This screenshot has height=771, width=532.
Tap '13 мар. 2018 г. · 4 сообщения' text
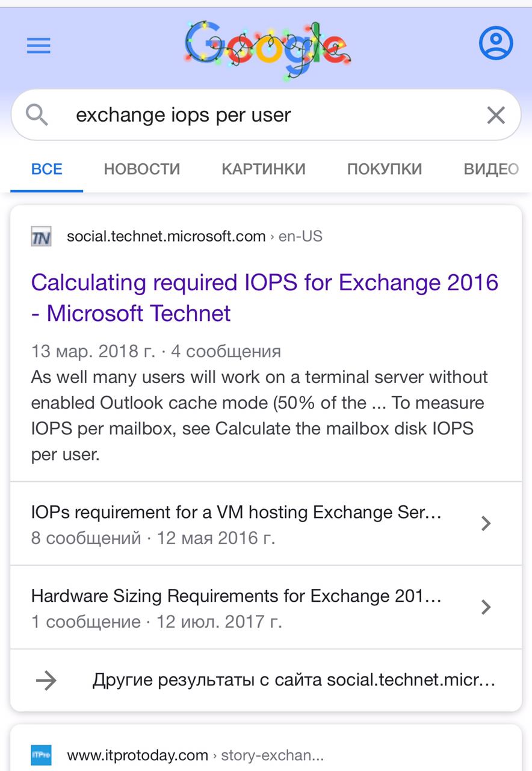click(156, 351)
